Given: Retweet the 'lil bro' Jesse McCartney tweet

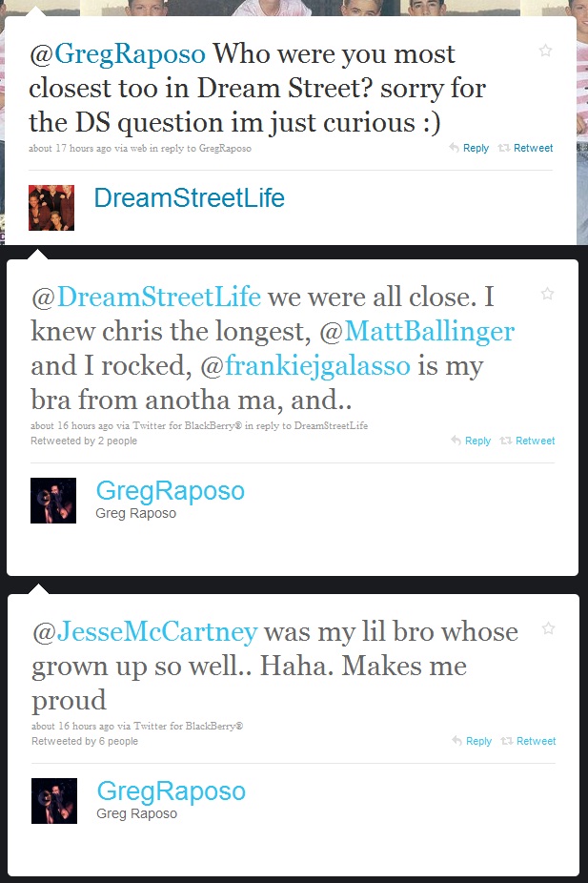Looking at the screenshot, I should (528, 741).
